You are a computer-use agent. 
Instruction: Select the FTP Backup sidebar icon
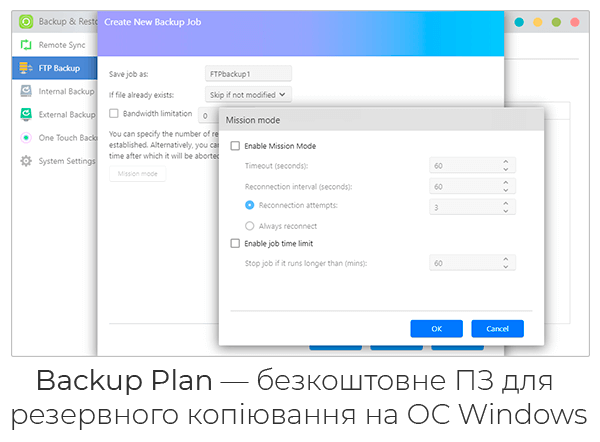point(26,68)
